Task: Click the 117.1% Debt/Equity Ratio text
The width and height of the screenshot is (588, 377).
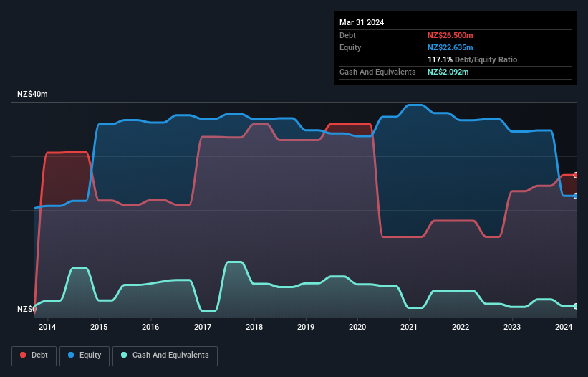Action: click(x=472, y=59)
